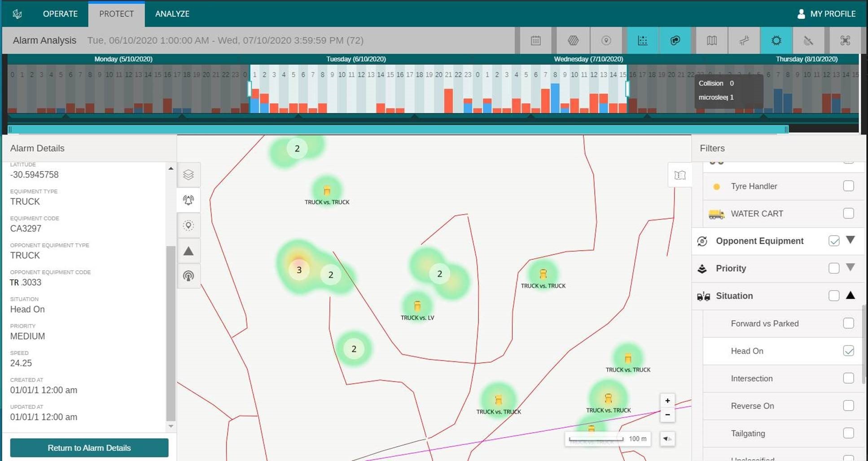Open the map layers stack icon
This screenshot has height=461, width=868.
189,175
